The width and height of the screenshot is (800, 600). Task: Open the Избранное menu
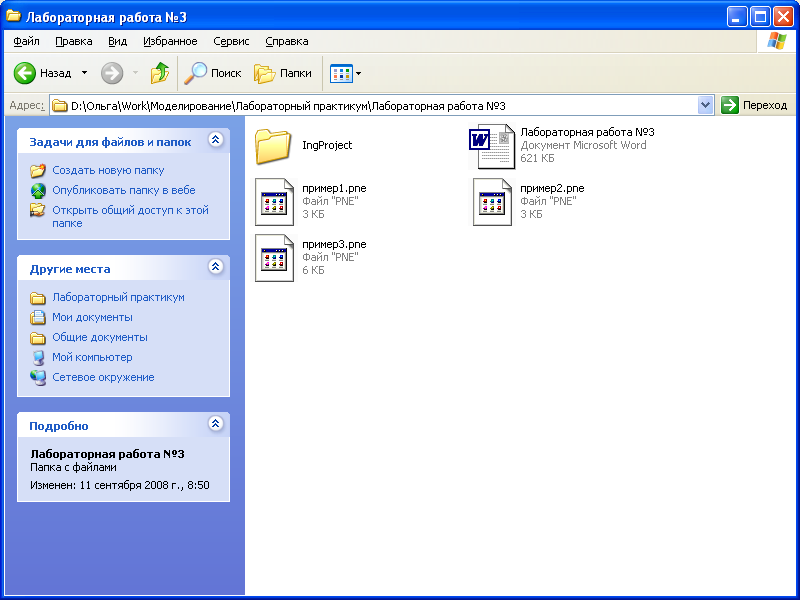click(170, 41)
